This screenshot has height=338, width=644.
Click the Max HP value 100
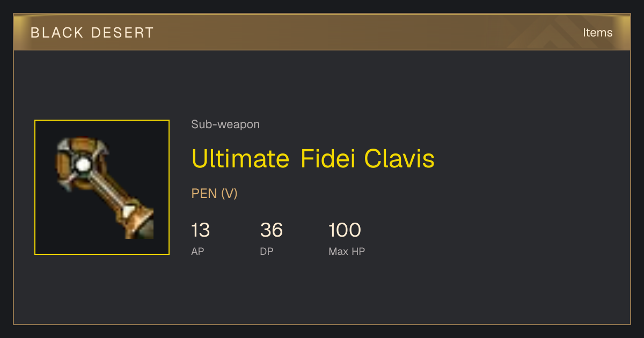tap(345, 230)
